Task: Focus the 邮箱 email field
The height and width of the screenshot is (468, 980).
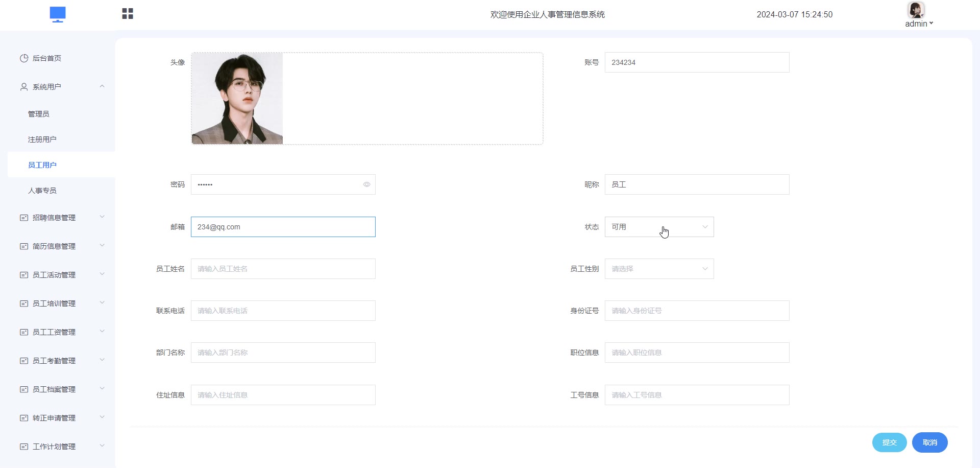Action: [x=283, y=227]
